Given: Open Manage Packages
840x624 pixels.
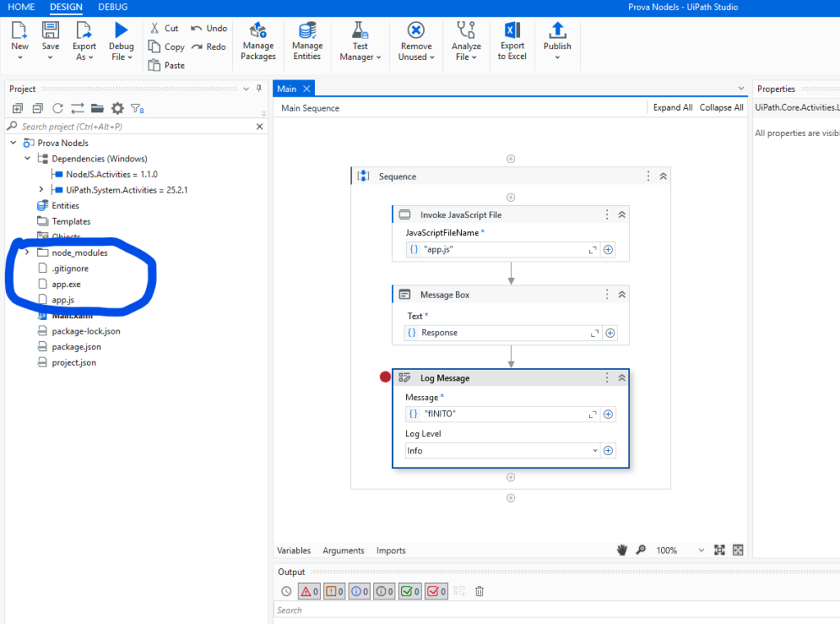Looking at the screenshot, I should click(x=258, y=41).
